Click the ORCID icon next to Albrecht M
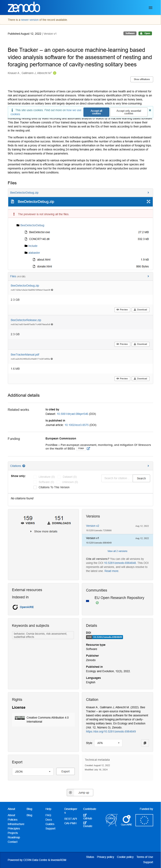The width and height of the screenshot is (161, 868). point(55,73)
